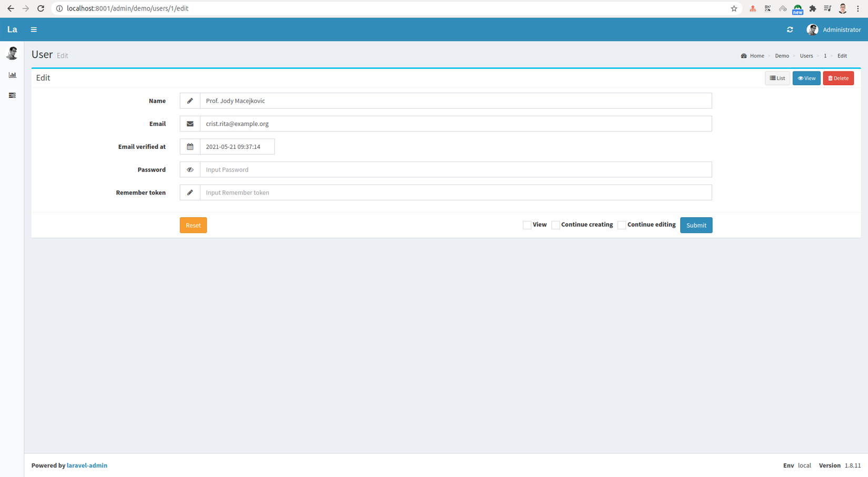Check the Continue creating checkbox
The height and width of the screenshot is (477, 868).
point(556,225)
